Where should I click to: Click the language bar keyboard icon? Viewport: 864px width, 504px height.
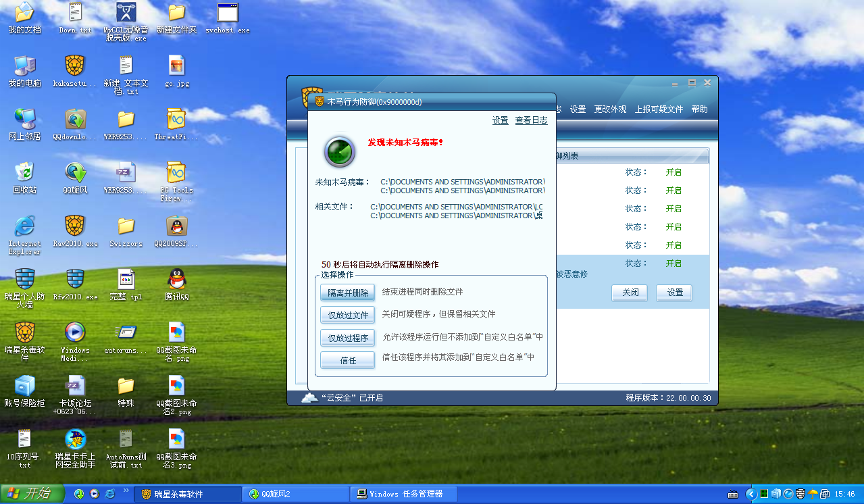pos(733,495)
